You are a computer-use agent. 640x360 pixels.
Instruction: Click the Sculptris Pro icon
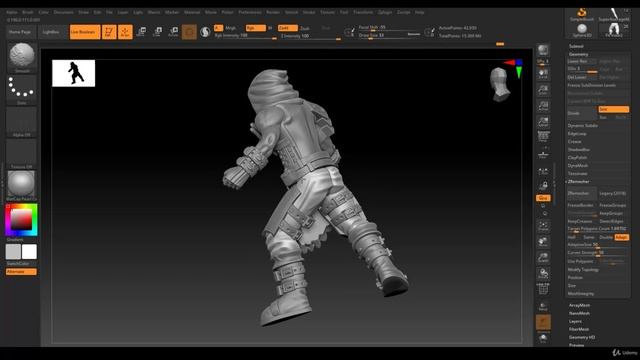pos(205,32)
